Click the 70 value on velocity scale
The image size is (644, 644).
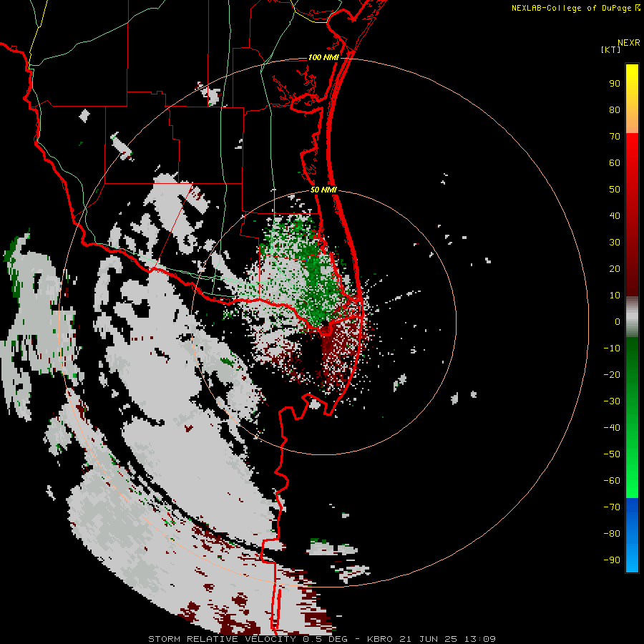tap(615, 137)
